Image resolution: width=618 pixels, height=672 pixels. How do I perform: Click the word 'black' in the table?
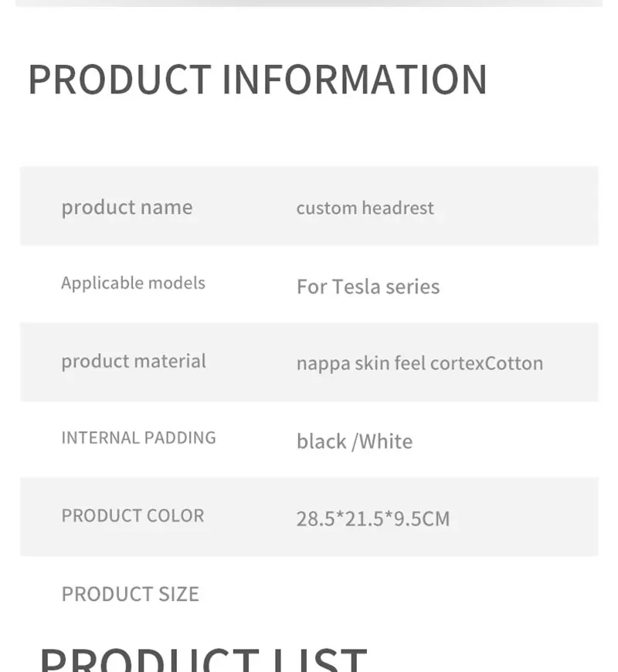pos(321,441)
